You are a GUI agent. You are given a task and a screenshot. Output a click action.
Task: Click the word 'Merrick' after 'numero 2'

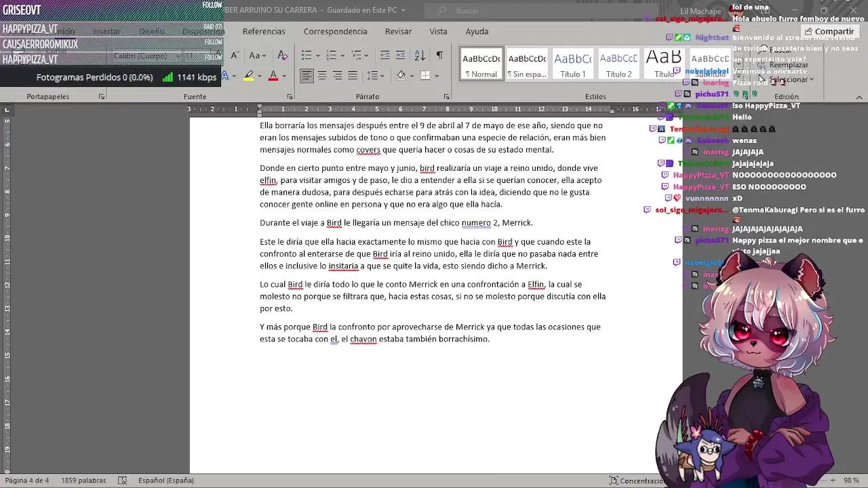pyautogui.click(x=517, y=222)
